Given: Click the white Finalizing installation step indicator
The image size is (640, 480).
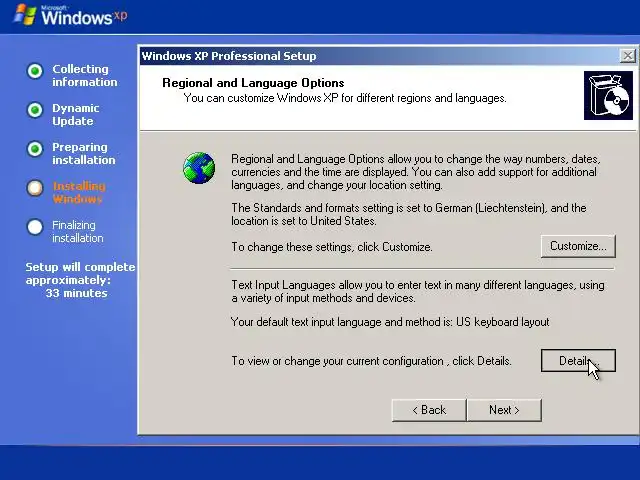Looking at the screenshot, I should 35,227.
